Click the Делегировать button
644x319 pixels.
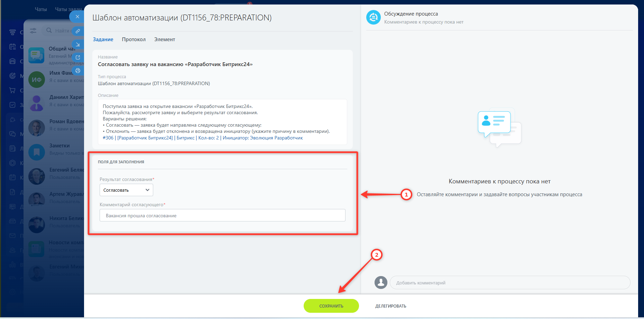tap(391, 306)
